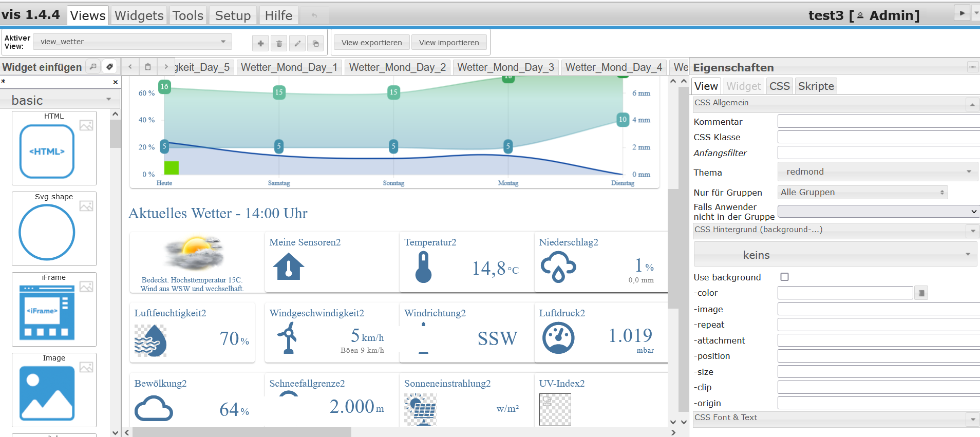The image size is (980, 437).
Task: Open the Nur für Gruppen dropdown
Action: (x=863, y=192)
